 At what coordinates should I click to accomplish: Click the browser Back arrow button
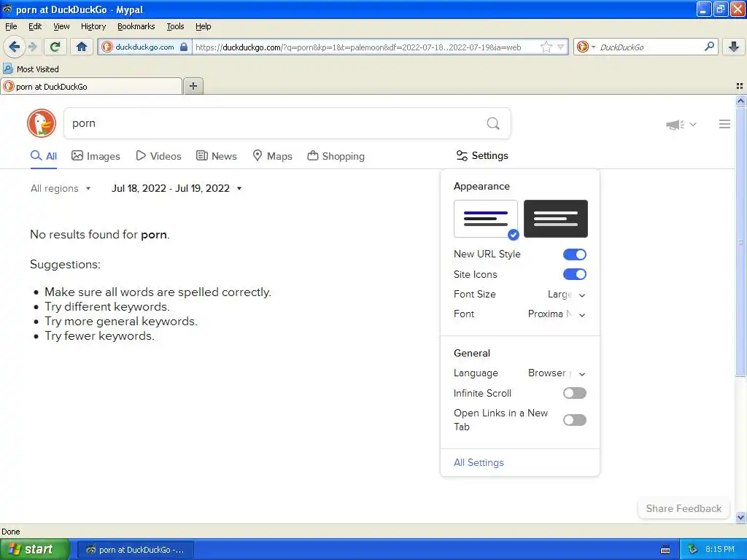pos(14,47)
